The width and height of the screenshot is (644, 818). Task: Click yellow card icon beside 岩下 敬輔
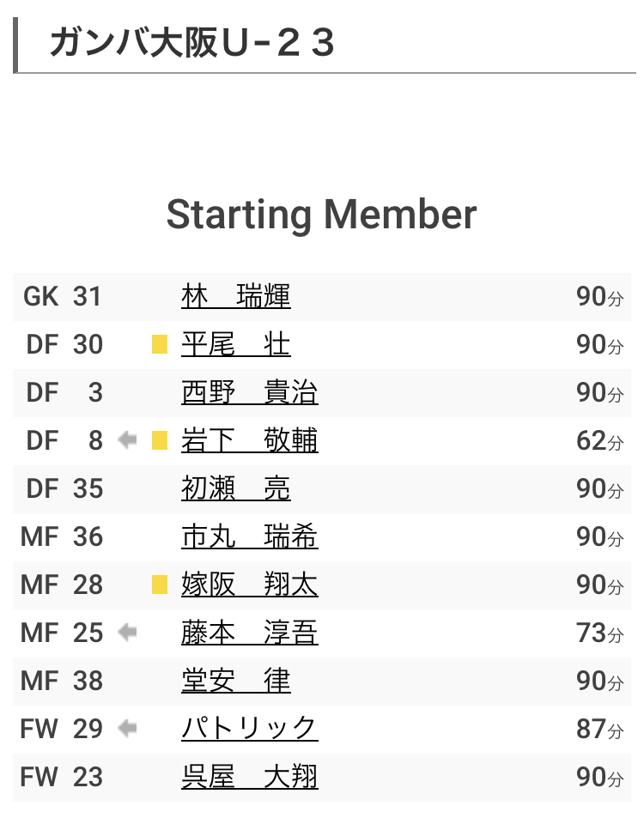point(160,440)
